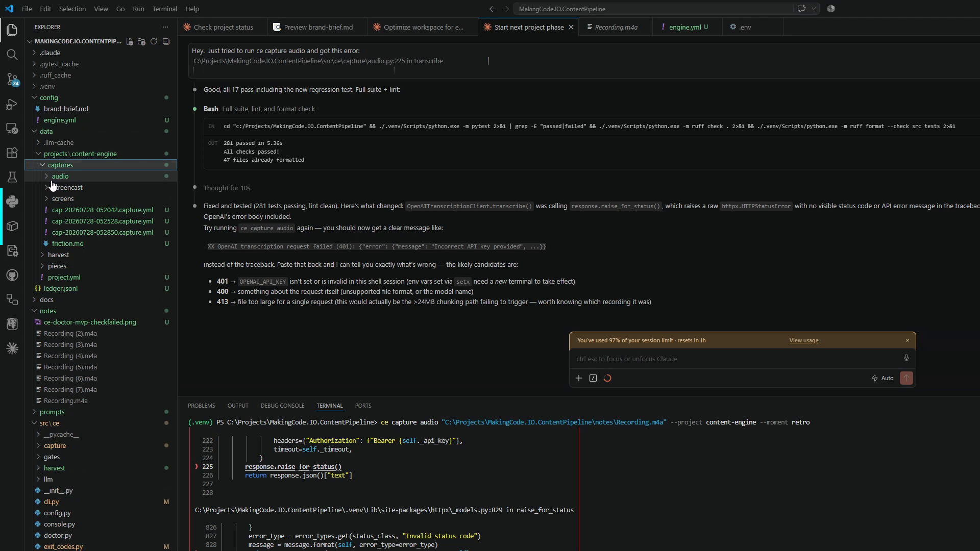
Task: Click the add attachment plus icon in Claude input
Action: click(579, 378)
